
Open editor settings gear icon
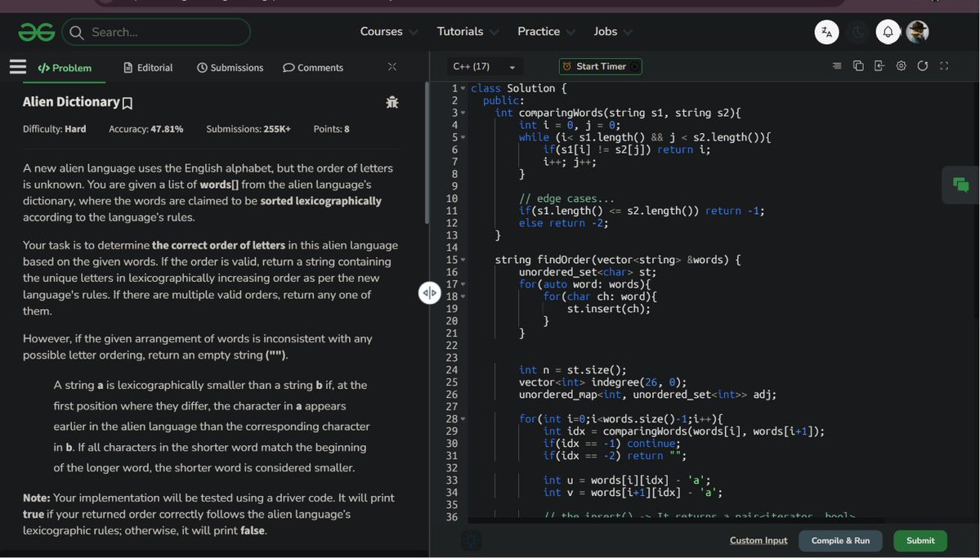click(901, 65)
